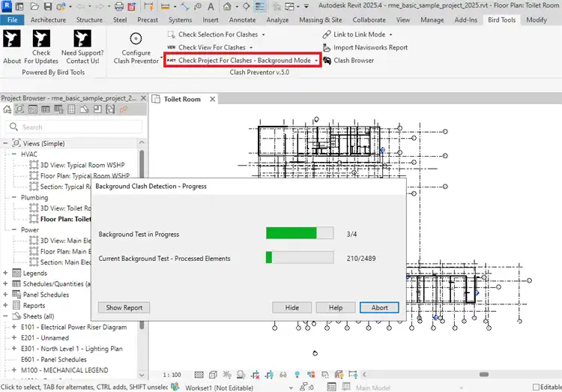Click the Legends icon in the tree
562x392 pixels.
click(x=16, y=274)
